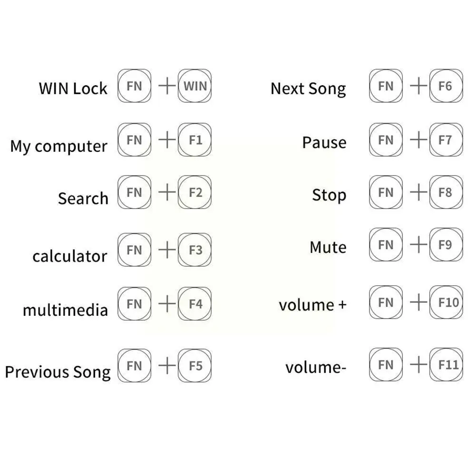Select the F4 key icon
Screen dimensions: 476x476
(195, 303)
